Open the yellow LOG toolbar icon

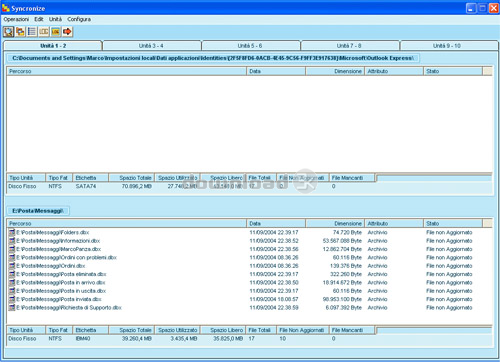(55, 32)
